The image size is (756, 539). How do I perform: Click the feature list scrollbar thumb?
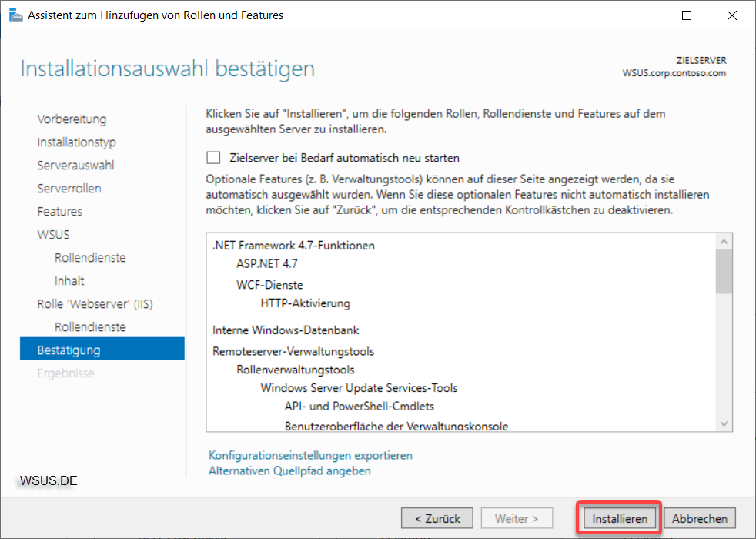tap(724, 272)
